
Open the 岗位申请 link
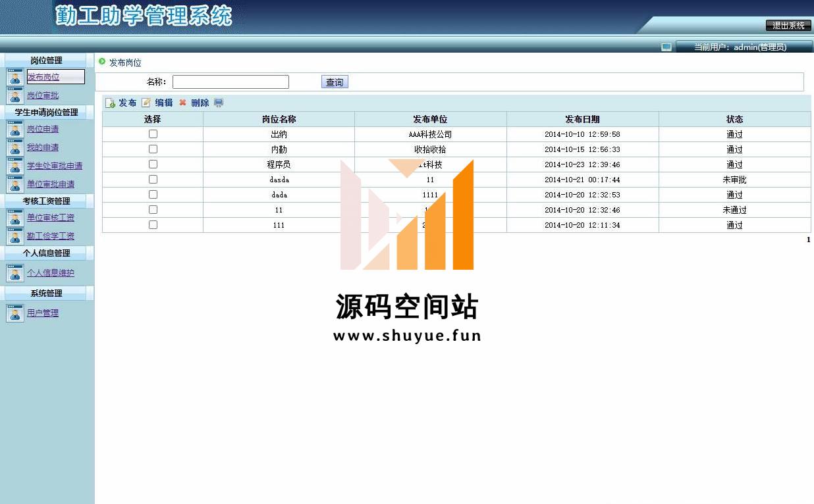click(x=43, y=129)
